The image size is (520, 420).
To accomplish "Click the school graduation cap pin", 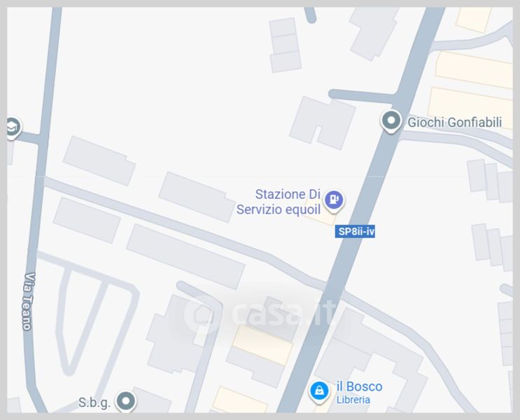I will [x=13, y=127].
